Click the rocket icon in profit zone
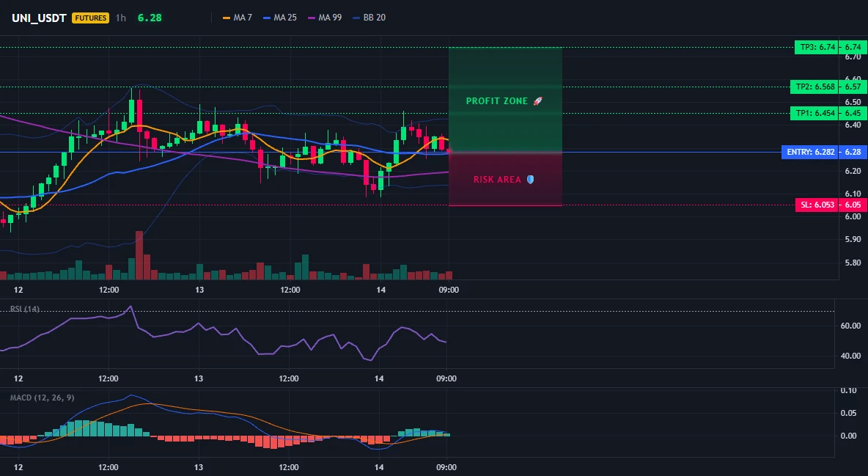The width and height of the screenshot is (868, 476). pyautogui.click(x=537, y=101)
